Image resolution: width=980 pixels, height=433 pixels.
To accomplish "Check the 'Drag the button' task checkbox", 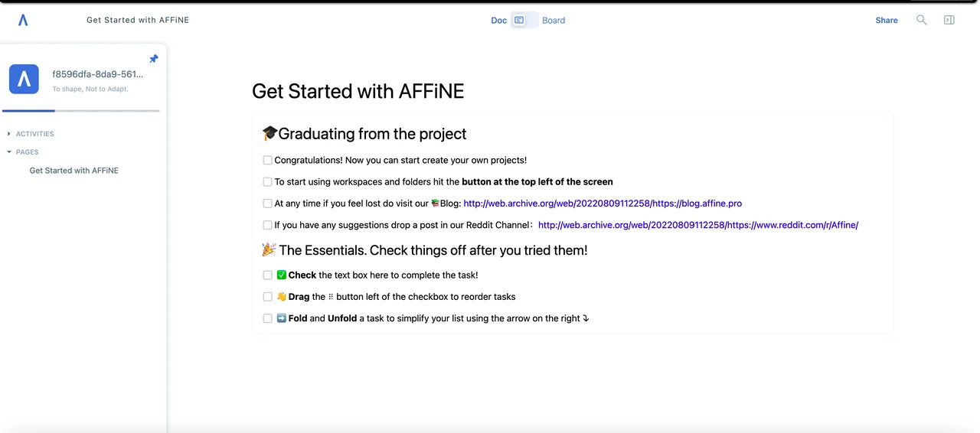I will pos(268,297).
